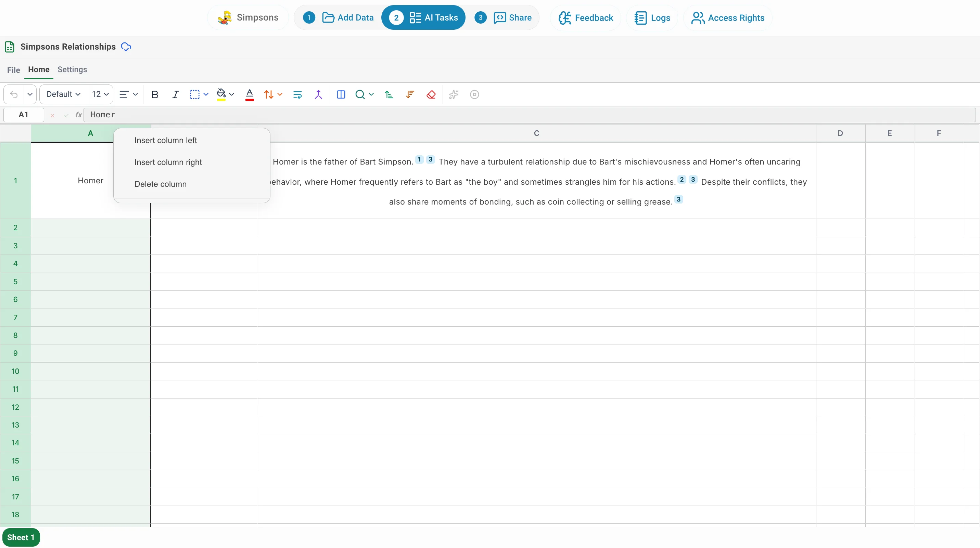Open the Feedback page
980x548 pixels.
coord(585,18)
